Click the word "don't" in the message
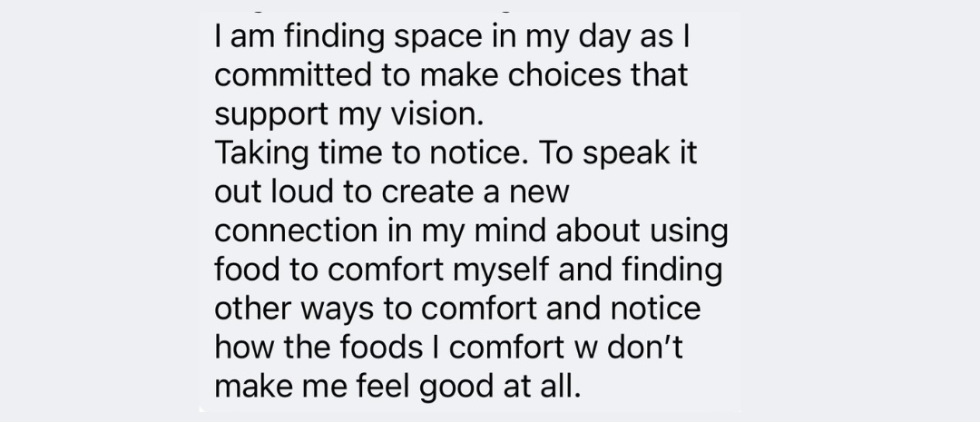The width and height of the screenshot is (980, 422). (x=645, y=347)
